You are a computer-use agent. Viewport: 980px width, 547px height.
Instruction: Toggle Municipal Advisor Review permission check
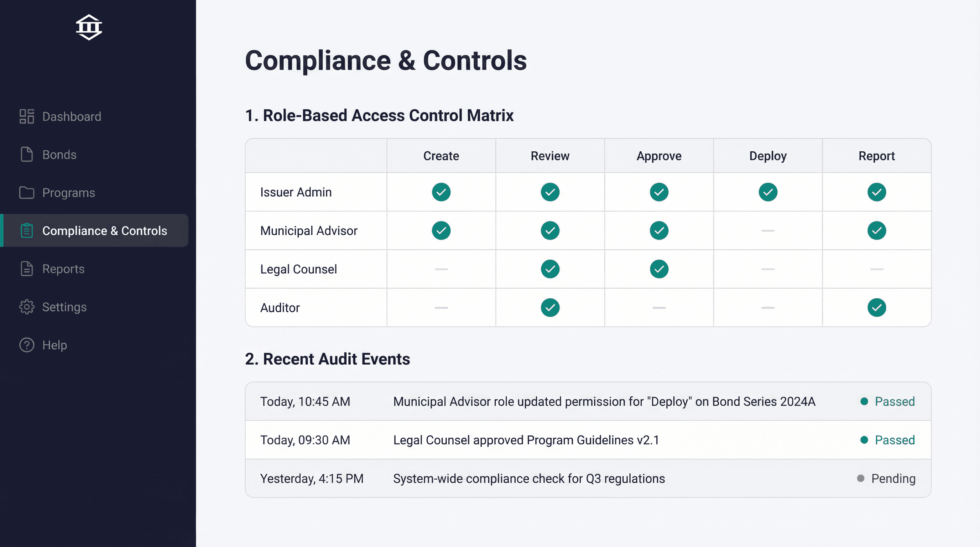550,230
